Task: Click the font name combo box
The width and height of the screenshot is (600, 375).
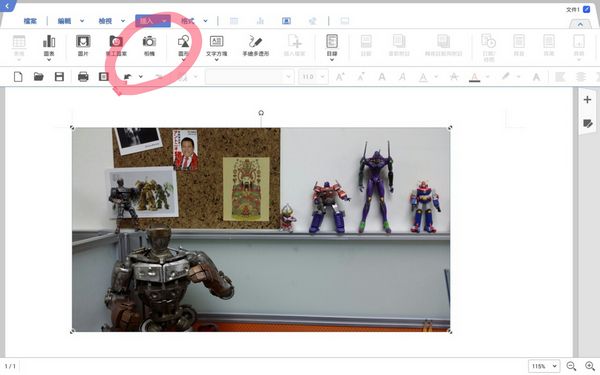Action: 249,77
